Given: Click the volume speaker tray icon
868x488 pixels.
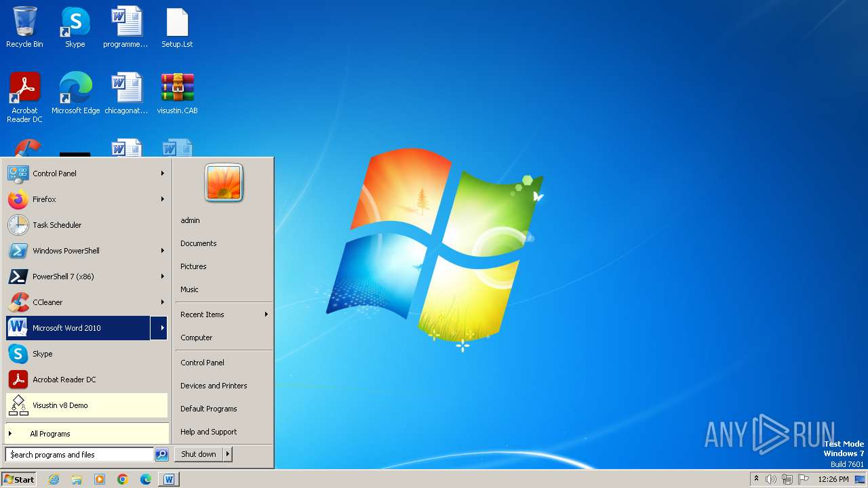Looking at the screenshot, I should click(x=771, y=479).
